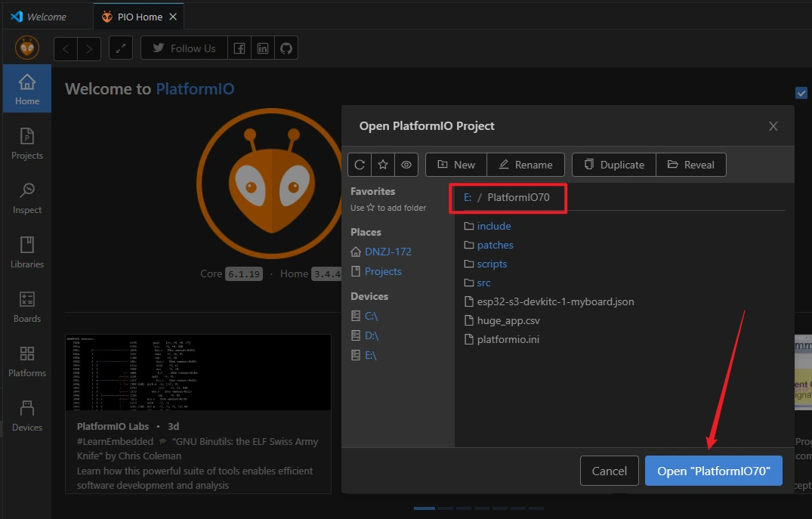This screenshot has height=519, width=812.
Task: Click the Rename button
Action: (526, 165)
